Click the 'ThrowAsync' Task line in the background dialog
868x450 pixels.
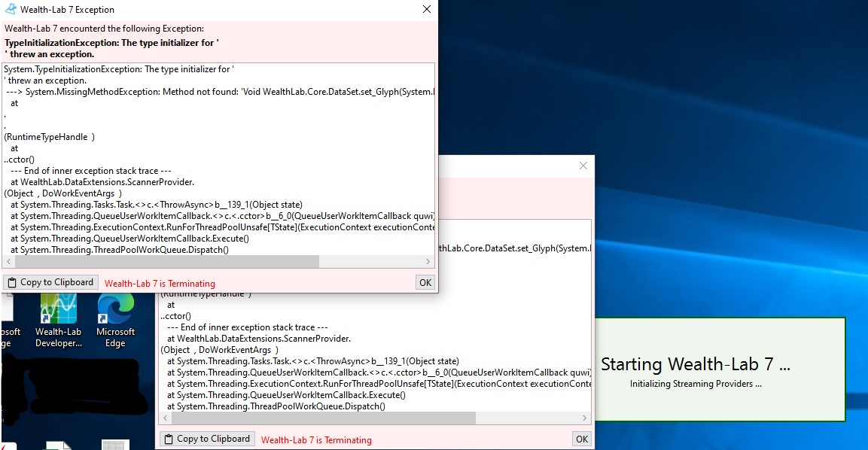point(313,361)
